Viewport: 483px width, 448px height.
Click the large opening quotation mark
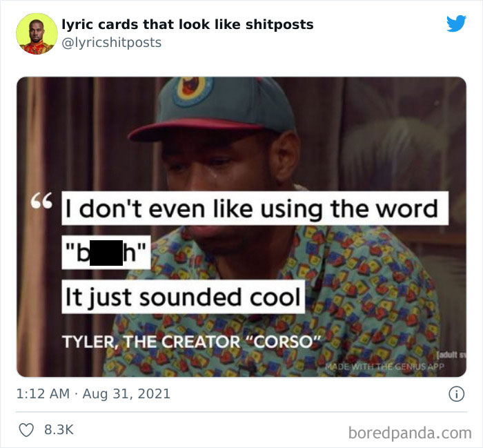(41, 201)
